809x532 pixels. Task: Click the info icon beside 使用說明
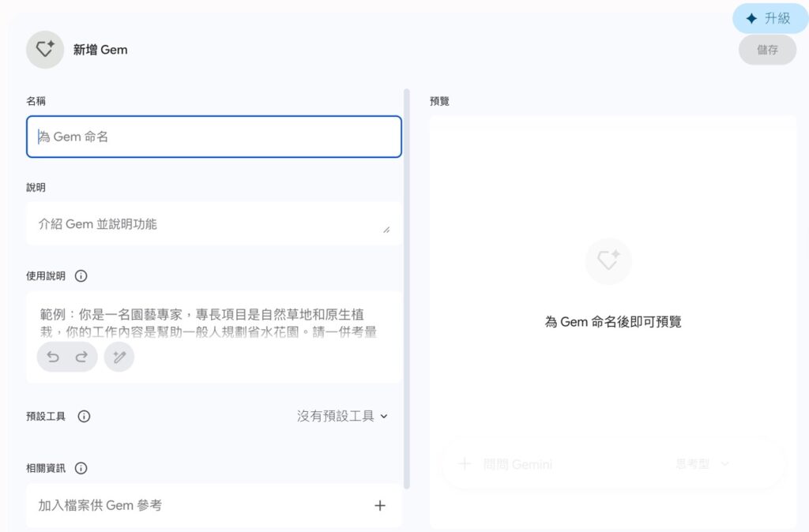[81, 275]
